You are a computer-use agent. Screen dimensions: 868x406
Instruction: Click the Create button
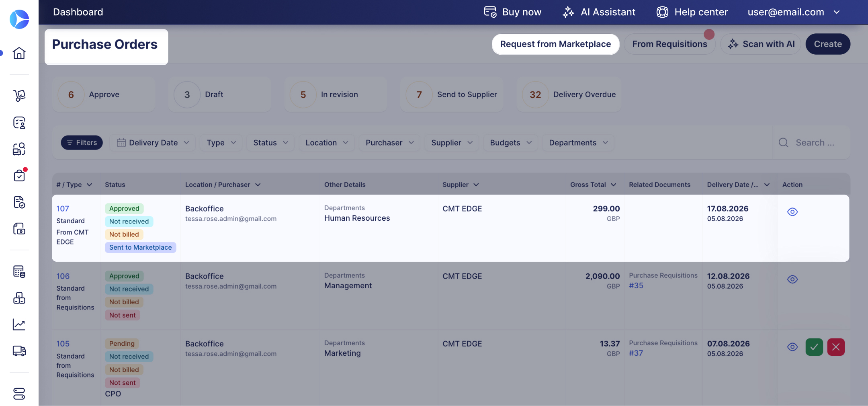pos(828,44)
